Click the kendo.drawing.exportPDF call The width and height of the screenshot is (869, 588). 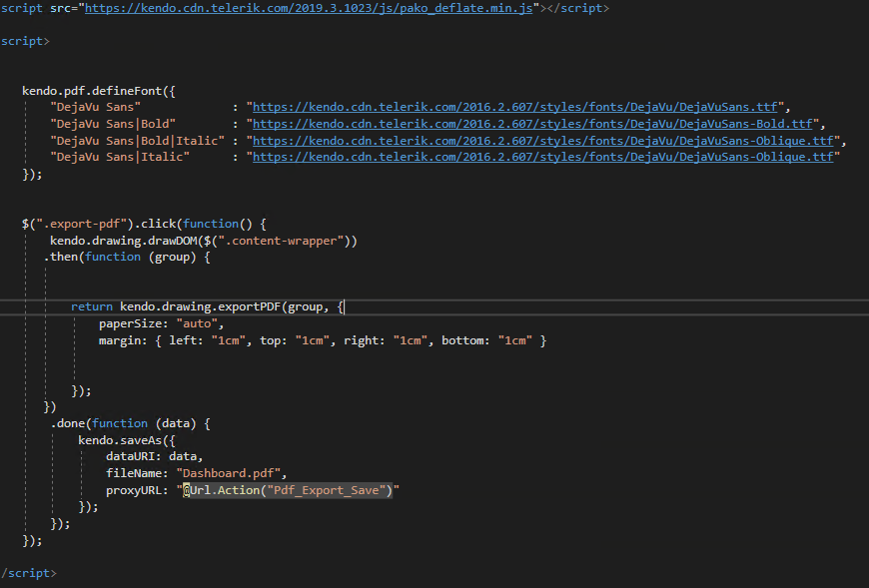coord(200,306)
